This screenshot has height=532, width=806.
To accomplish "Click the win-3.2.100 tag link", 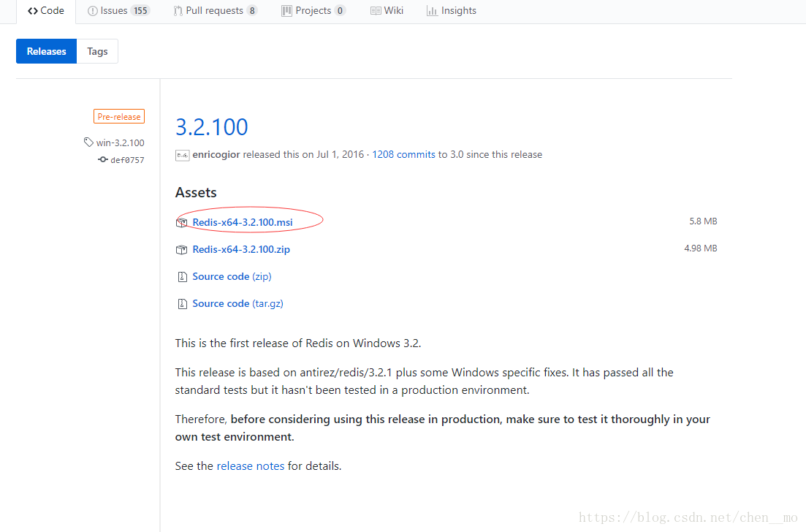I will click(x=121, y=143).
